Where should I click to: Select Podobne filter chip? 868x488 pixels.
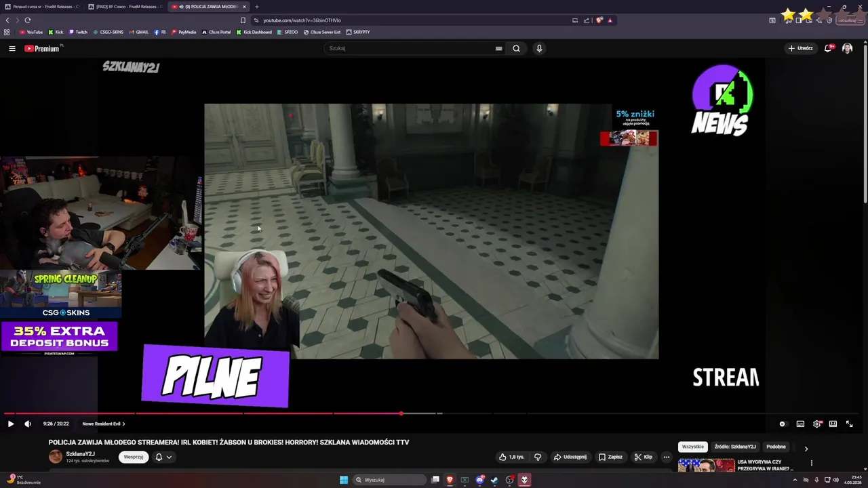pyautogui.click(x=776, y=447)
